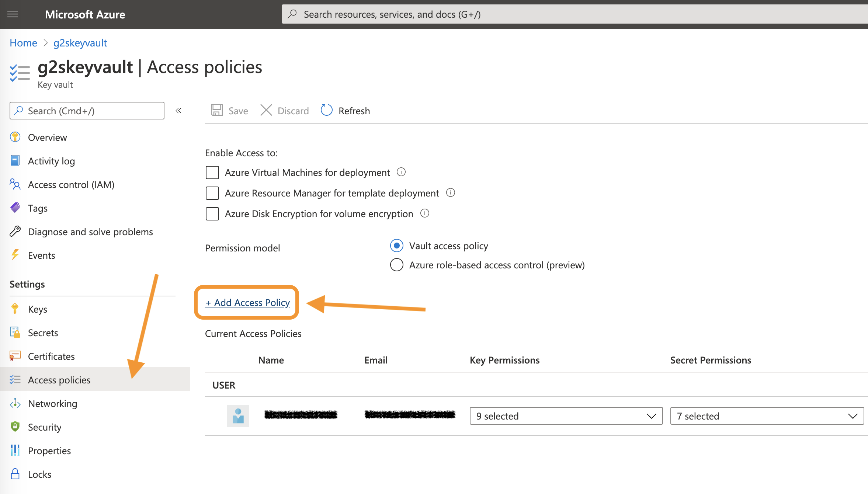This screenshot has width=868, height=494.
Task: Click info icon next to Azure Resource Manager
Action: coord(451,193)
